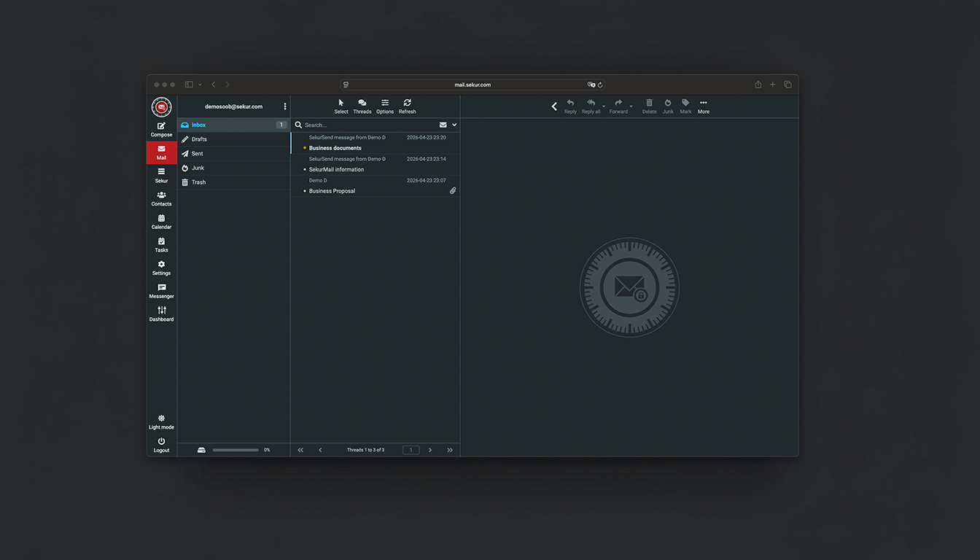Select the Mail sidebar item
The image size is (980, 560).
tap(161, 152)
